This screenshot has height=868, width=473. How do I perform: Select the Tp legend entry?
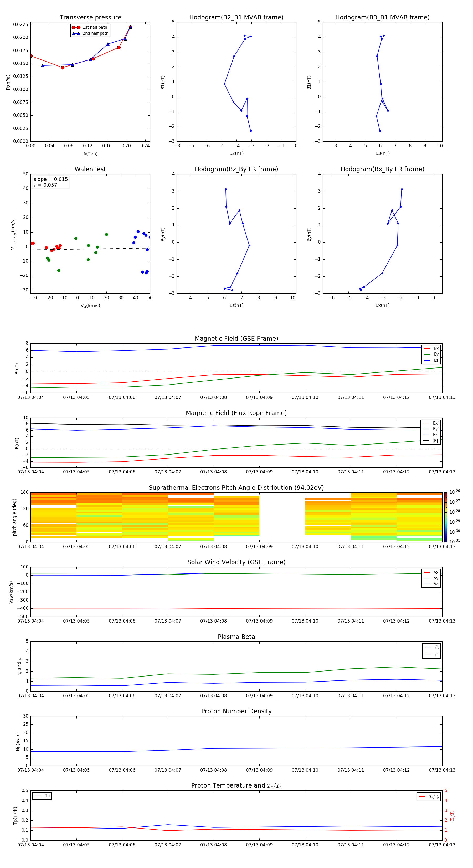(x=42, y=796)
